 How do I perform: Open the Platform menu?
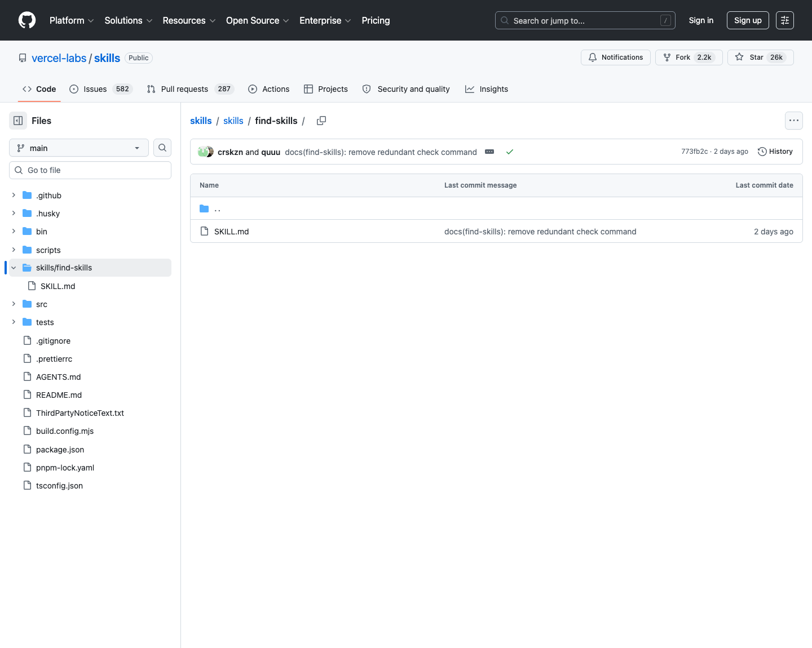click(72, 20)
